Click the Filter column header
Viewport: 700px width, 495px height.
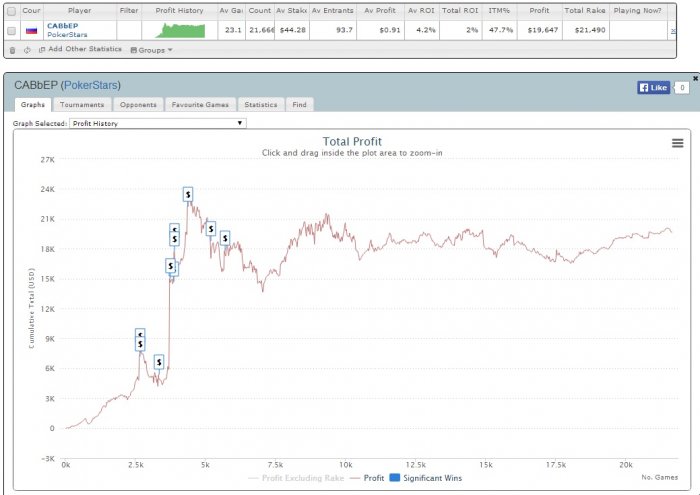(129, 10)
